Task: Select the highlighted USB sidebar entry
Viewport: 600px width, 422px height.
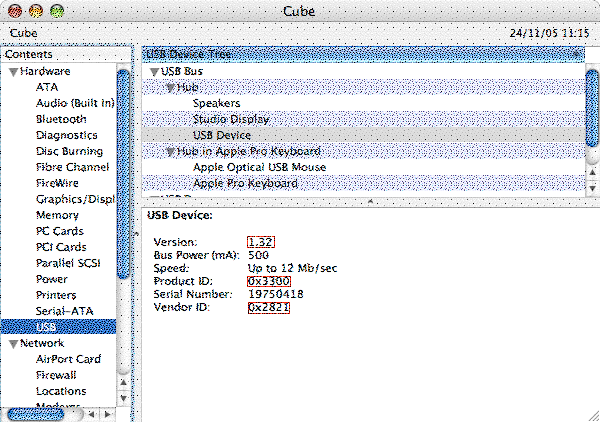Action: (x=58, y=327)
